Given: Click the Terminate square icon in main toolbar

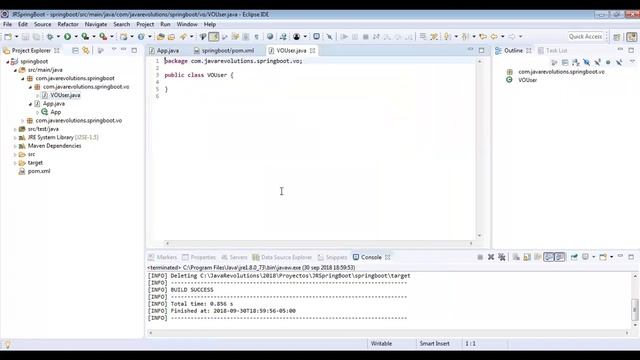Looking at the screenshot, I should 366,37.
